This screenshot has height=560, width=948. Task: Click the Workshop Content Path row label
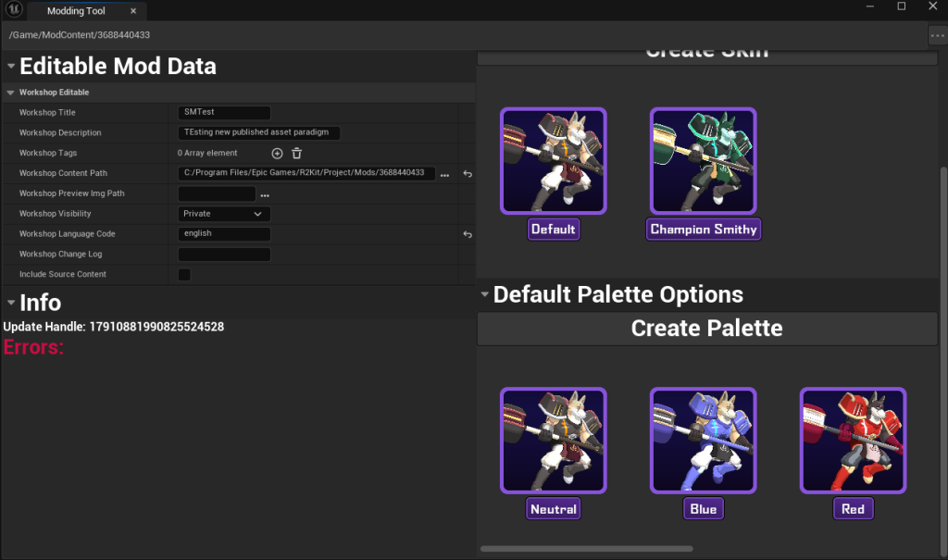(63, 173)
